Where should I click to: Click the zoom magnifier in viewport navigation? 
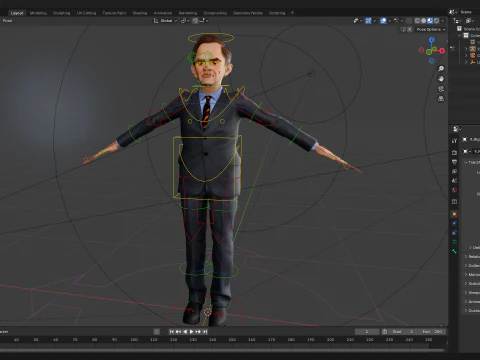coord(441,69)
